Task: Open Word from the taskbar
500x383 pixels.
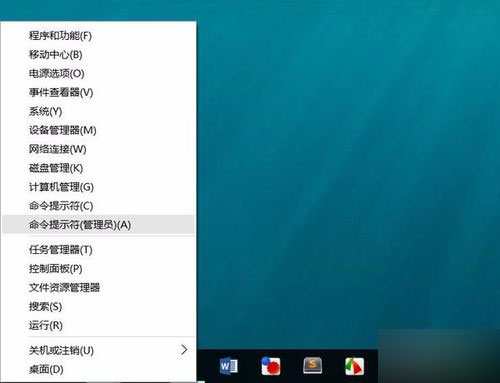Action: click(x=229, y=366)
